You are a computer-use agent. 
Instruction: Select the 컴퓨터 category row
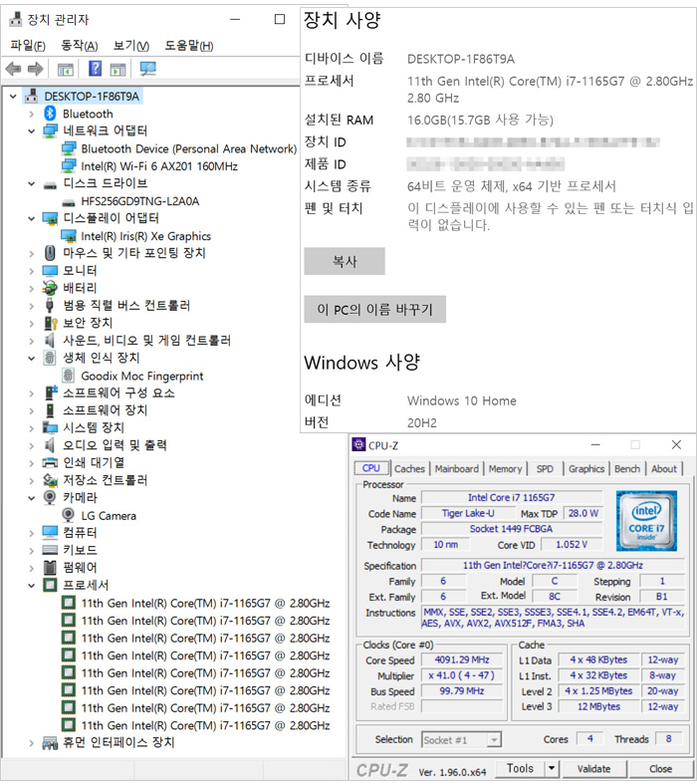click(x=80, y=533)
